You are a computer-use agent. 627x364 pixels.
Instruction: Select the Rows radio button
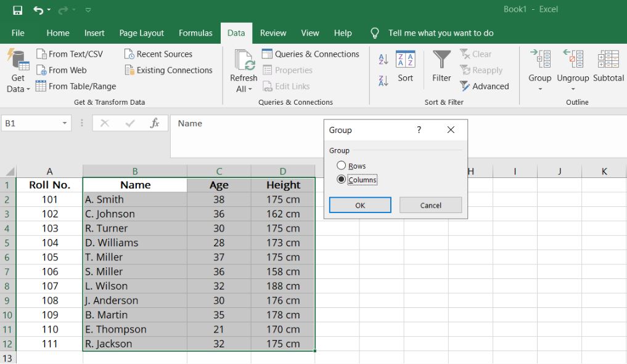click(x=341, y=165)
